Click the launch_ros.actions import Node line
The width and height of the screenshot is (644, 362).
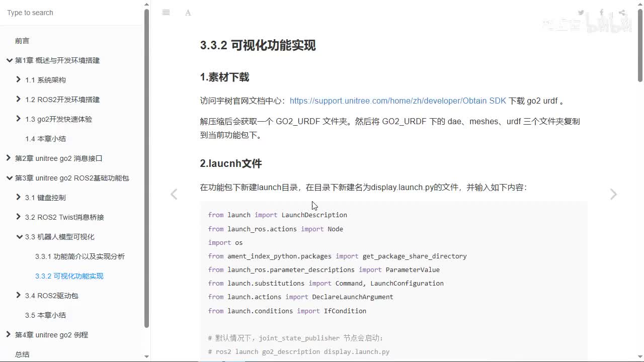276,229
